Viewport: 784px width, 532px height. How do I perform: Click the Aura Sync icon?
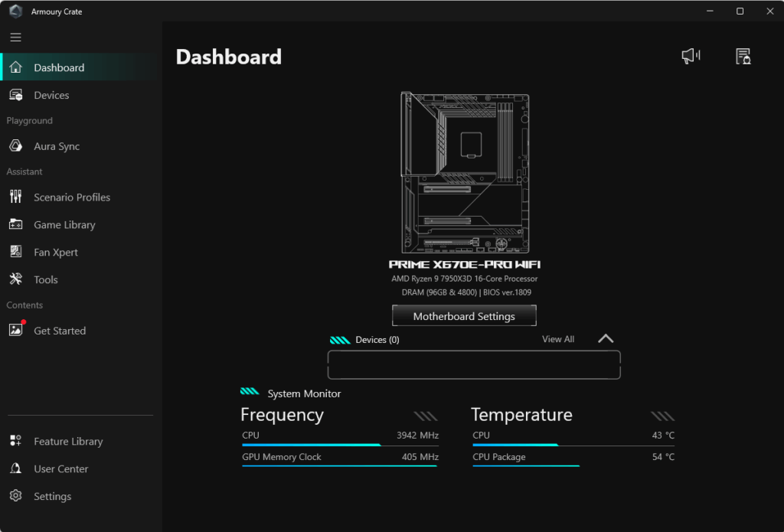coord(15,145)
